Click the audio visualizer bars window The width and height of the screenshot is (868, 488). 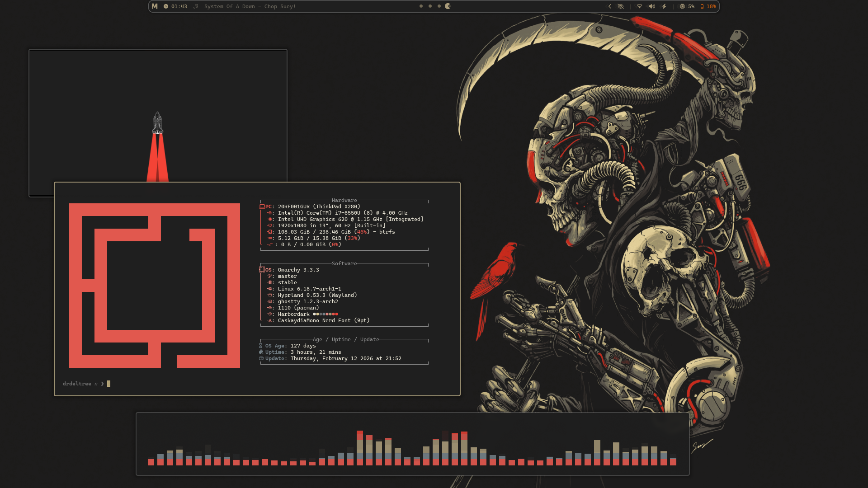click(x=412, y=443)
